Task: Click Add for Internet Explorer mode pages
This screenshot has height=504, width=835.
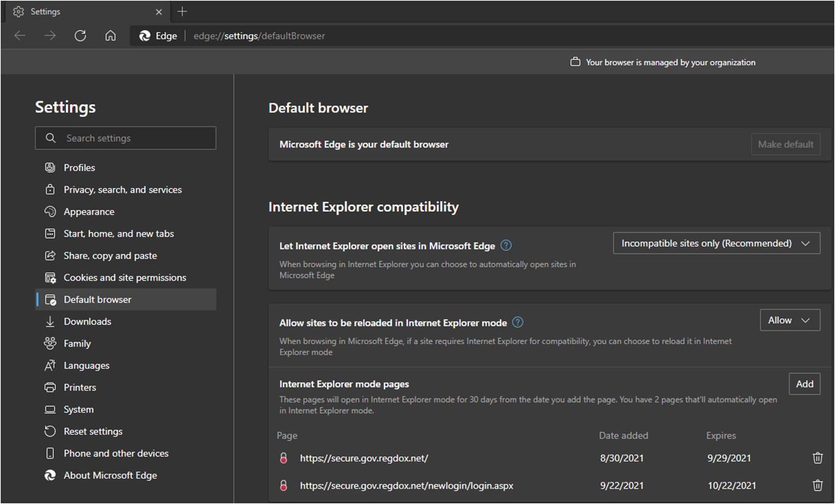Action: pos(804,384)
